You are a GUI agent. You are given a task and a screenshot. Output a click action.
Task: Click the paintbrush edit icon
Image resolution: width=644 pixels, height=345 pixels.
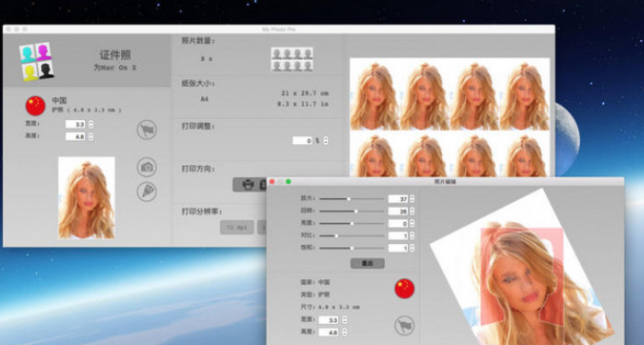pos(147,192)
